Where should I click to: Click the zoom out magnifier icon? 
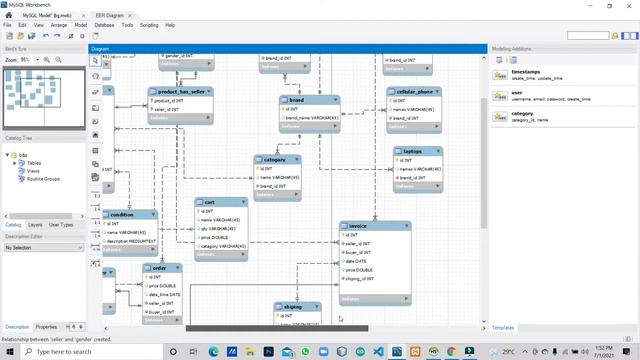click(x=58, y=60)
